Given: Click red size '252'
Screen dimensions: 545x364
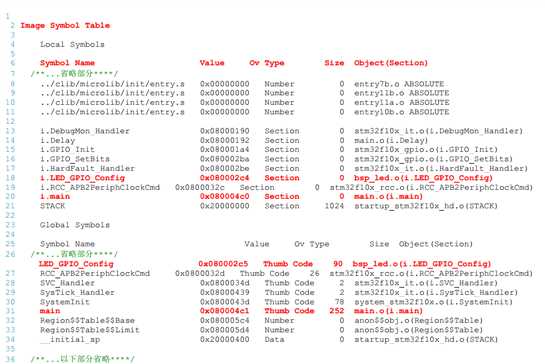Looking at the screenshot, I should (336, 311).
